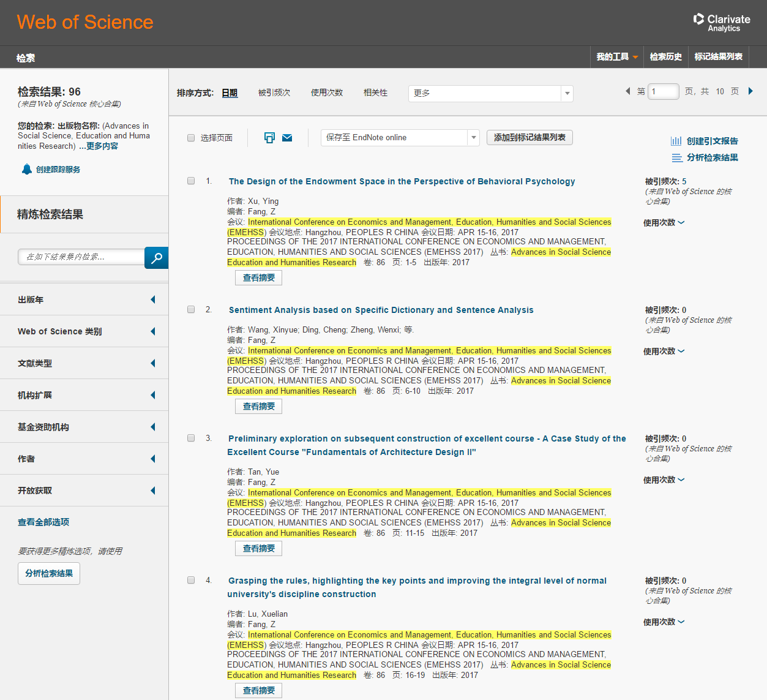Click the print results icon
This screenshot has width=767, height=700.
tap(269, 138)
